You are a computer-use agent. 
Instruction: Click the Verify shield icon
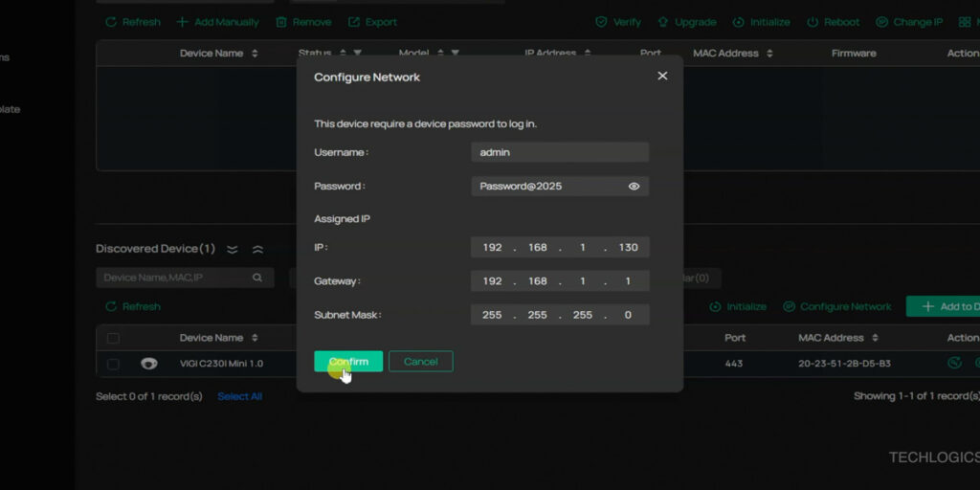[601, 22]
